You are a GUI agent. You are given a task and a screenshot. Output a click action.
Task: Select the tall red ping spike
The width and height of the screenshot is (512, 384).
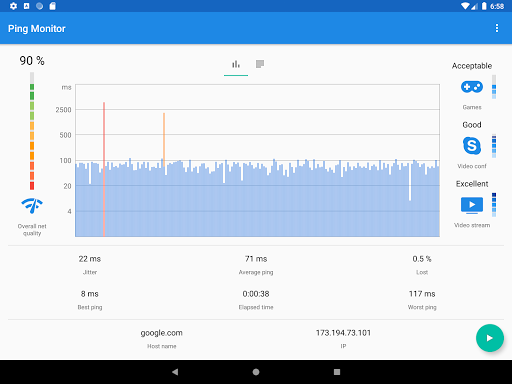tap(104, 169)
